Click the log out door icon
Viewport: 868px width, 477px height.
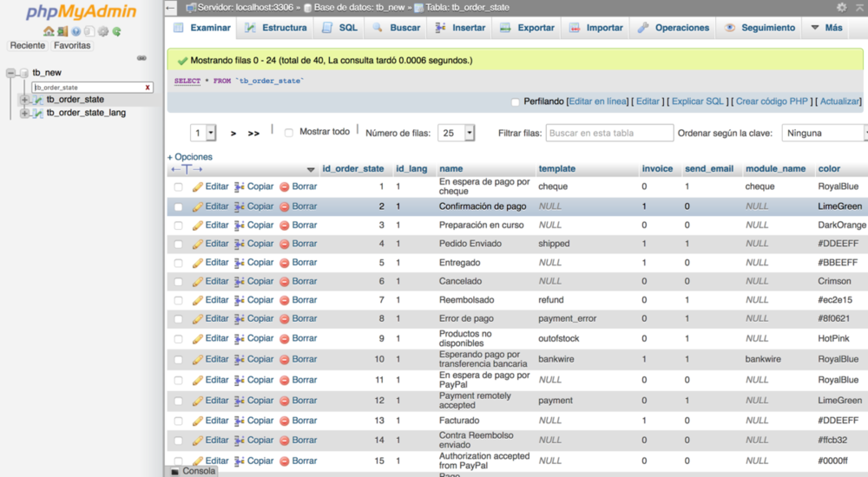click(62, 31)
